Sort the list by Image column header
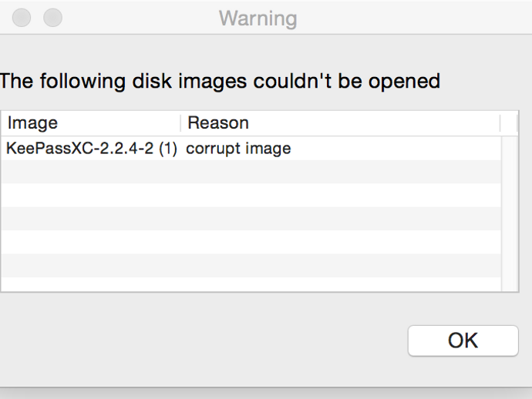The width and height of the screenshot is (532, 399). (x=33, y=123)
